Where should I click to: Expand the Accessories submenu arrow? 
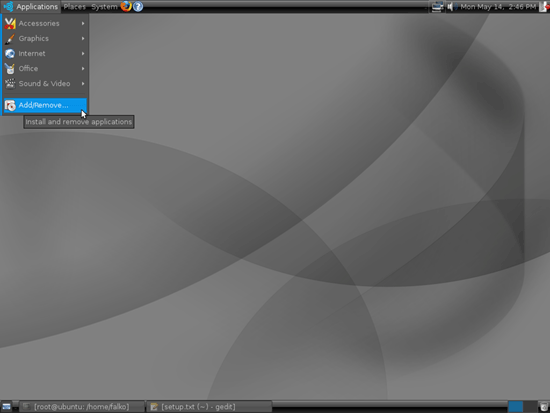click(83, 23)
